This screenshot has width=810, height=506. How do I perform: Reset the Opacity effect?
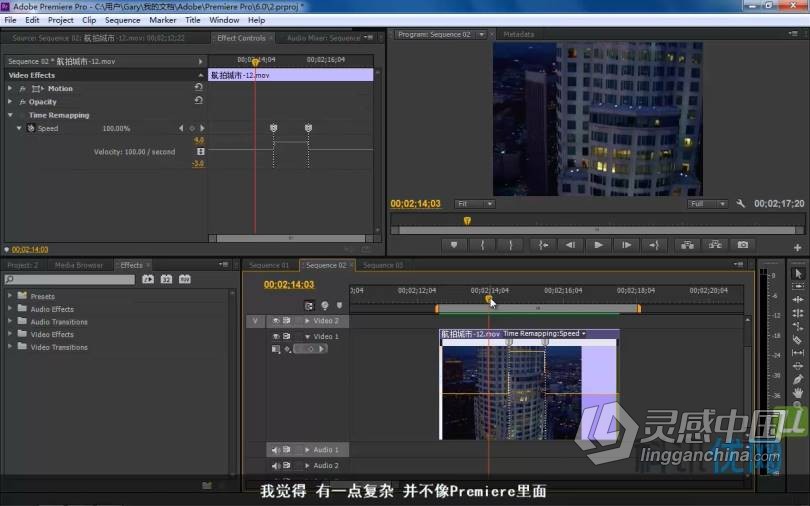tap(198, 101)
